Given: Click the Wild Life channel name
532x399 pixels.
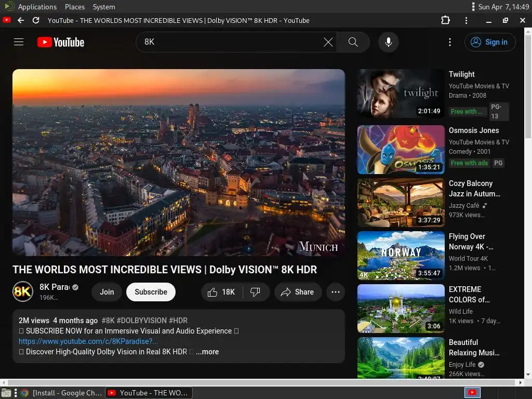Looking at the screenshot, I should (x=460, y=312).
